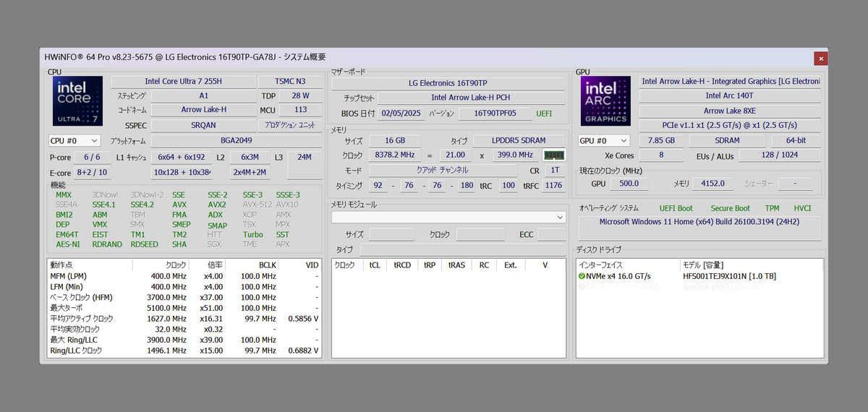Screen dimensions: 868x412
Task: Click the green memory module chip icon
Action: click(x=554, y=155)
